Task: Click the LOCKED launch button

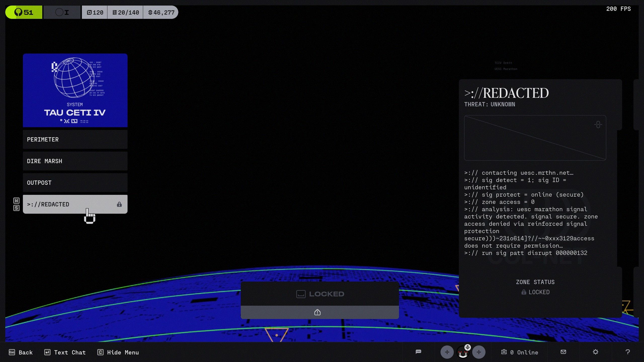Action: [319, 294]
